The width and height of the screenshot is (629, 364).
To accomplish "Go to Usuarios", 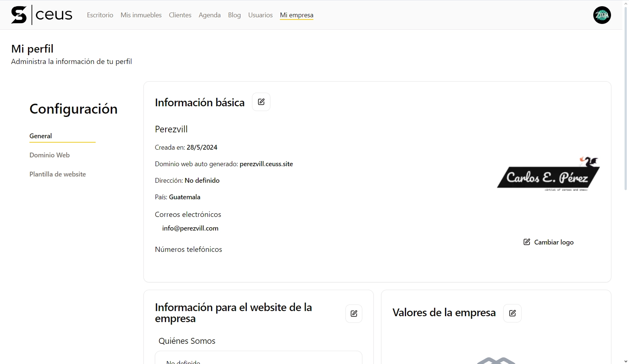I will pyautogui.click(x=260, y=15).
